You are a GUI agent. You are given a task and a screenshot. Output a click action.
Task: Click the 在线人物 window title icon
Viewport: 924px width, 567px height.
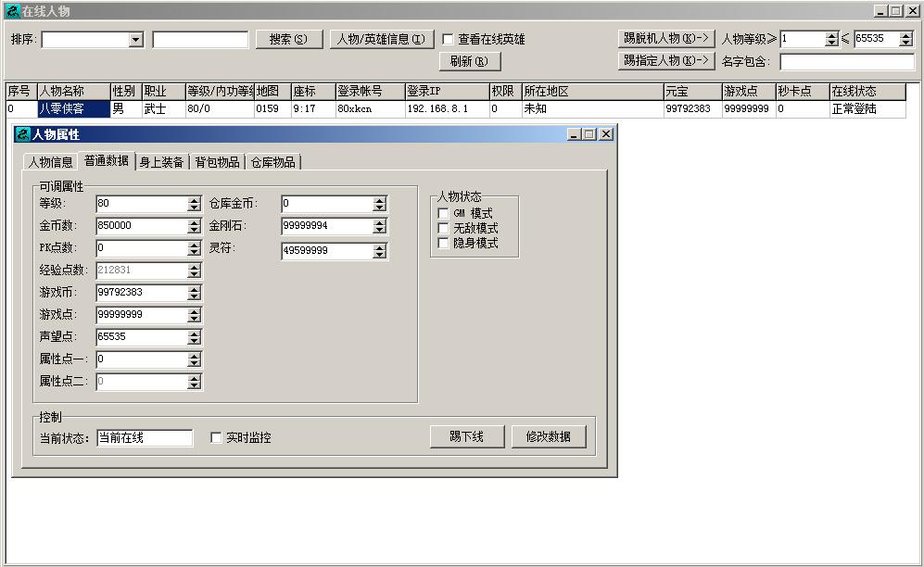(x=12, y=11)
